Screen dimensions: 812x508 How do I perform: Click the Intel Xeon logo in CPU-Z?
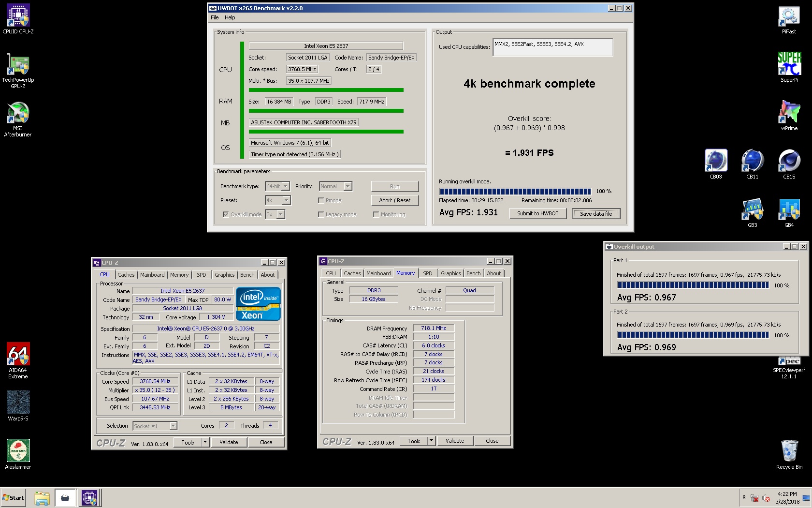[258, 304]
